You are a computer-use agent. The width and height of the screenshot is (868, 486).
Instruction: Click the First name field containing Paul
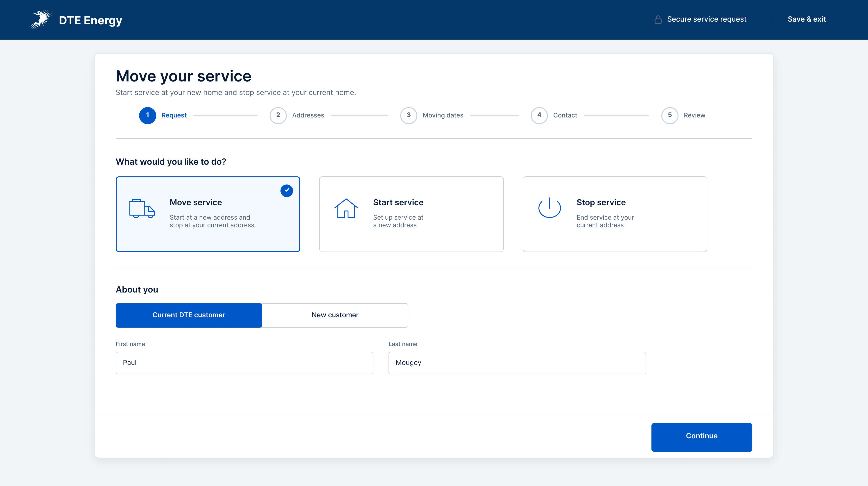click(x=244, y=363)
